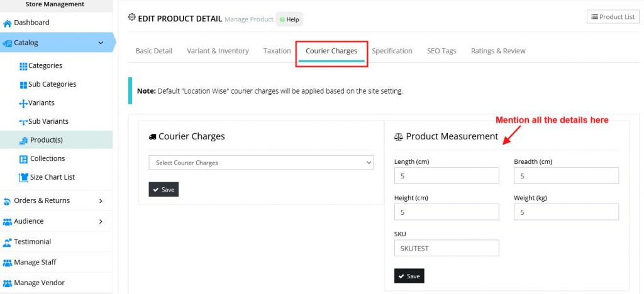Click the Height (cm) input field
This screenshot has height=294, width=644.
[447, 212]
